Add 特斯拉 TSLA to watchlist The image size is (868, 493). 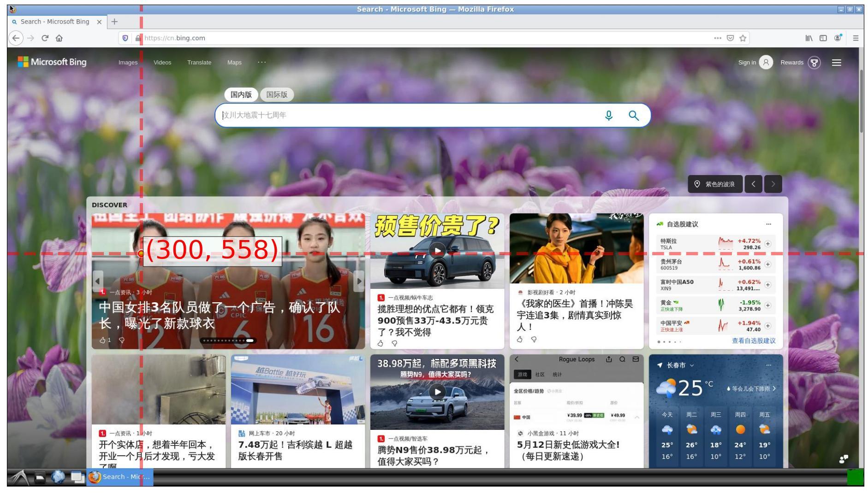click(x=767, y=244)
